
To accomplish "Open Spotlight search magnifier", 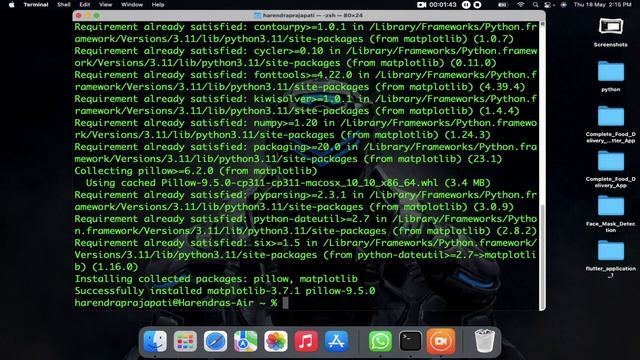I will click(535, 5).
